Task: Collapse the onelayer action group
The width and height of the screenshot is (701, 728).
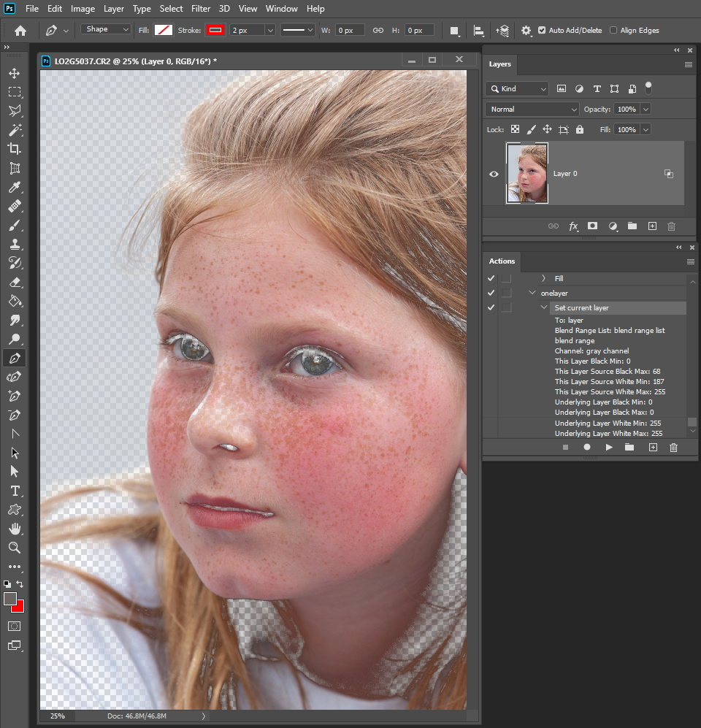Action: click(x=532, y=292)
